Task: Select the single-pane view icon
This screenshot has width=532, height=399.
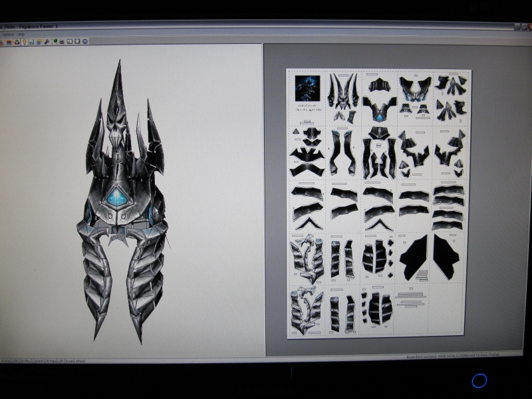Action: click(x=77, y=42)
